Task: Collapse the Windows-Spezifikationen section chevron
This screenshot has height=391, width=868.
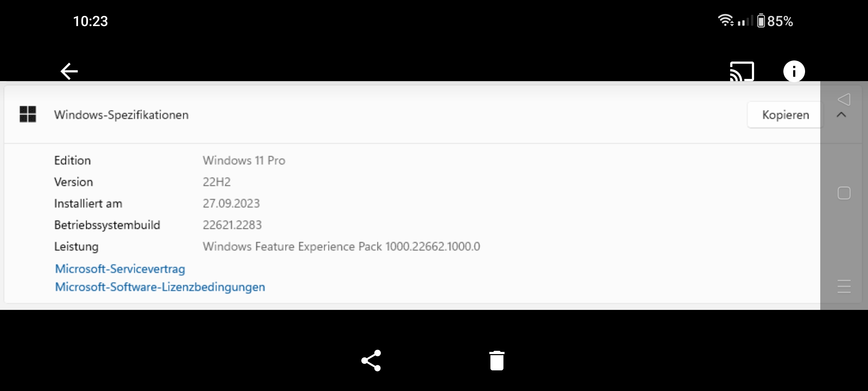Action: coord(841,115)
